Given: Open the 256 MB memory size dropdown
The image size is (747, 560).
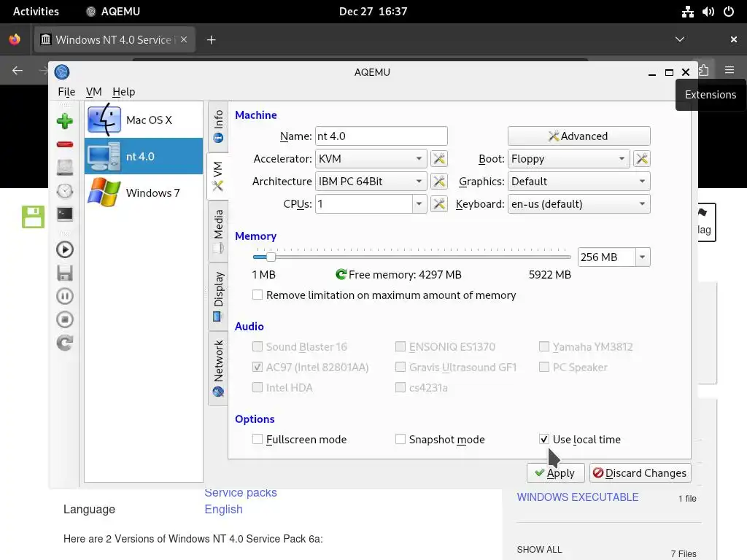Looking at the screenshot, I should [642, 257].
